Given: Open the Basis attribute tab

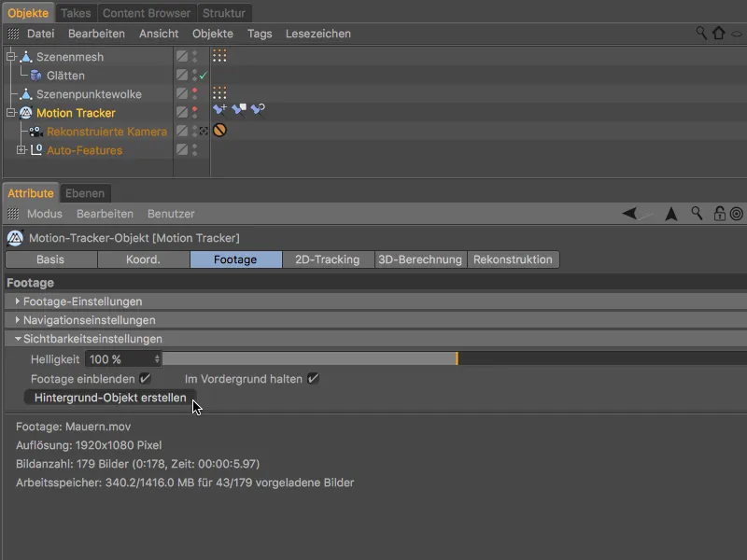Looking at the screenshot, I should click(51, 259).
